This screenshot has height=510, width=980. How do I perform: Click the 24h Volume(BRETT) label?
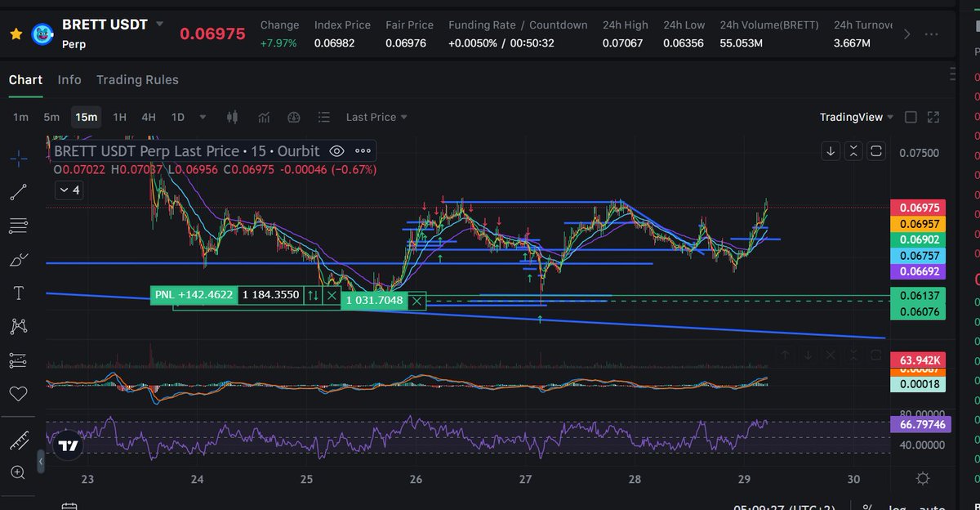click(x=769, y=25)
